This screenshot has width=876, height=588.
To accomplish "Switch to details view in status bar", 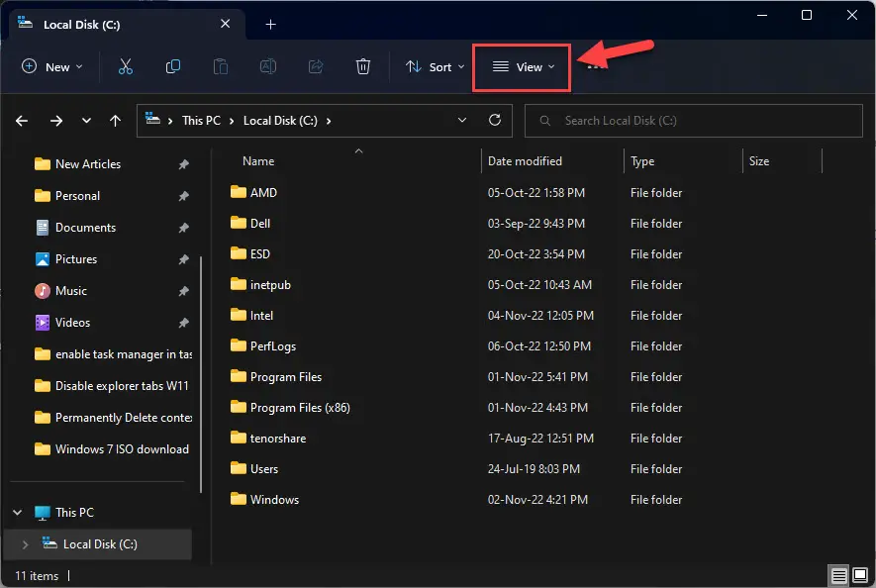I will pyautogui.click(x=839, y=575).
